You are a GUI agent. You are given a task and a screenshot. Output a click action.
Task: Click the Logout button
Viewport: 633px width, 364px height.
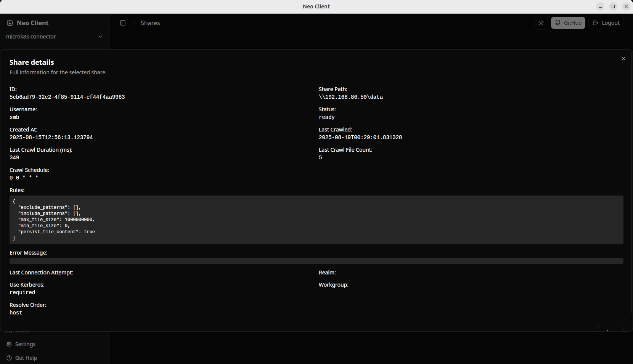point(606,23)
